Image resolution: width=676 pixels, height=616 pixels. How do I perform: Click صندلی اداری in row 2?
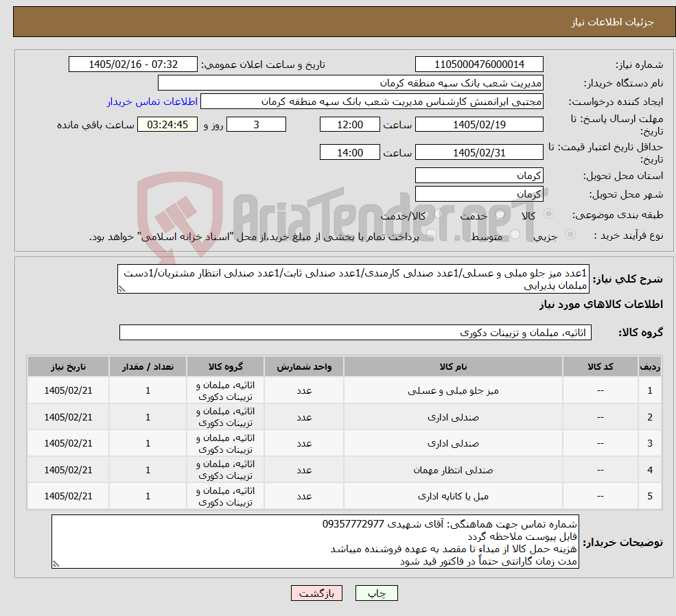[x=453, y=418]
